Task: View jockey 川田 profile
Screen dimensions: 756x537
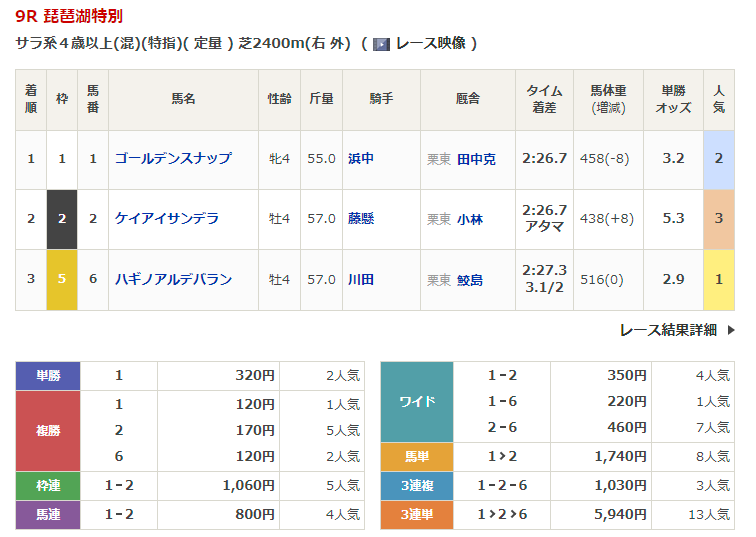Action: [361, 279]
